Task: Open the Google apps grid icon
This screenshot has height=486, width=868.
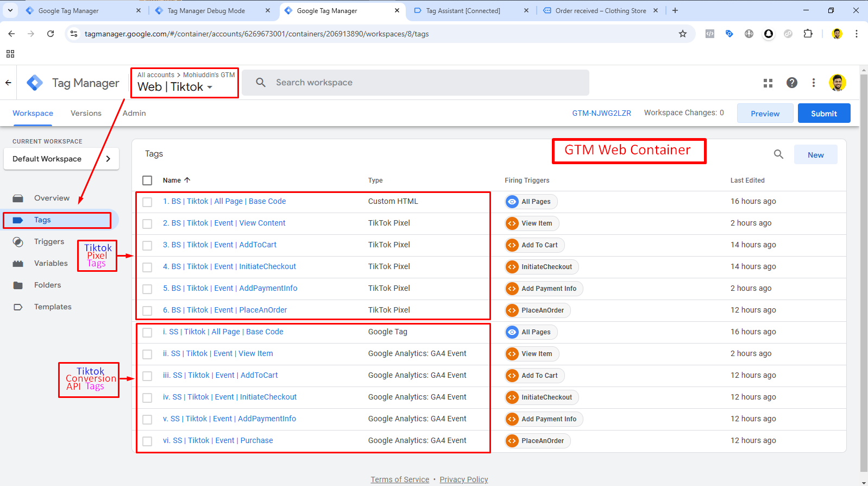Action: tap(768, 83)
